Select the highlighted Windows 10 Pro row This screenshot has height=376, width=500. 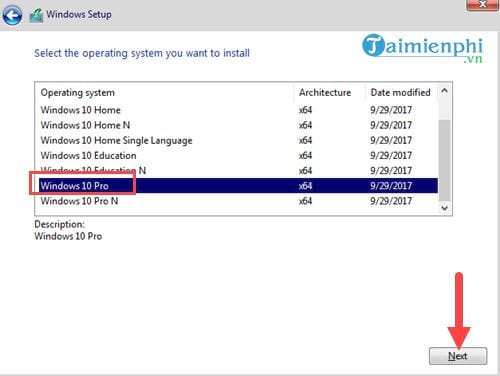tap(239, 186)
